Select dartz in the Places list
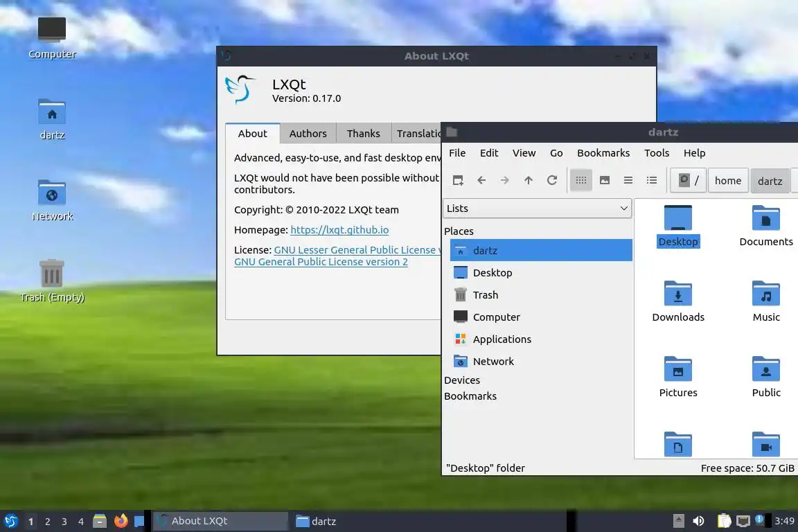 pos(541,250)
